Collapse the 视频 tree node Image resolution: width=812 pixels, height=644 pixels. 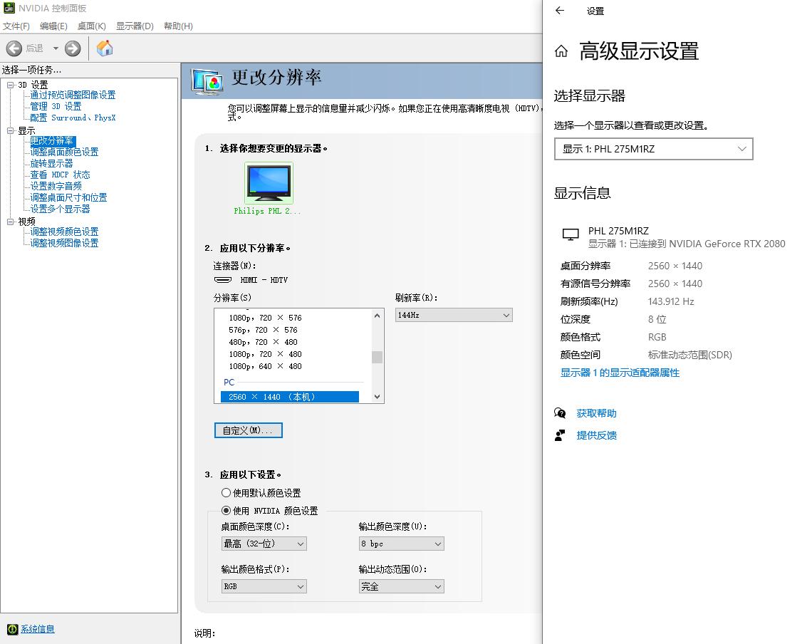[x=11, y=222]
